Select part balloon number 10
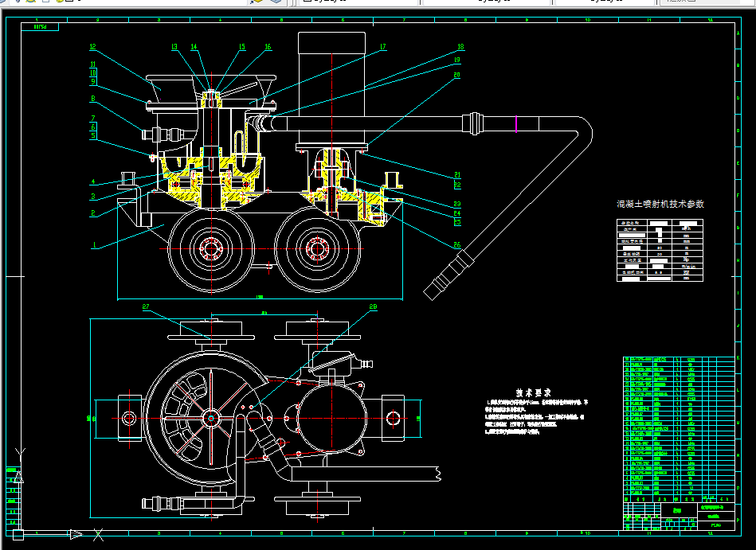This screenshot has height=550, width=756. [93, 72]
